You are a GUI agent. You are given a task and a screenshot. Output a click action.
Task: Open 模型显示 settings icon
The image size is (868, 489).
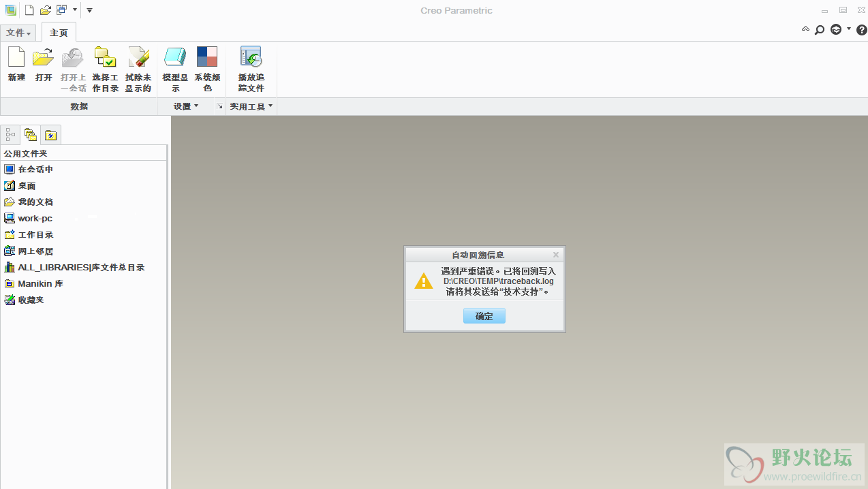[175, 57]
